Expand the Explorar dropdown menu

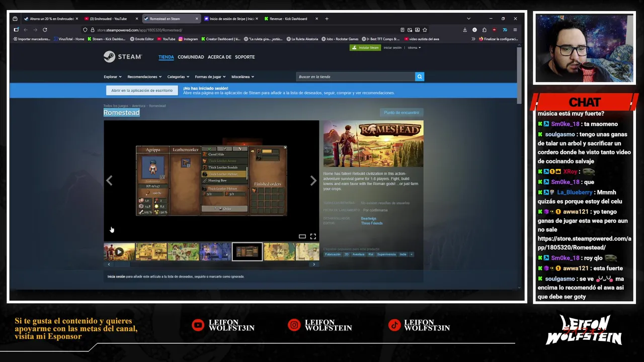[x=113, y=76]
